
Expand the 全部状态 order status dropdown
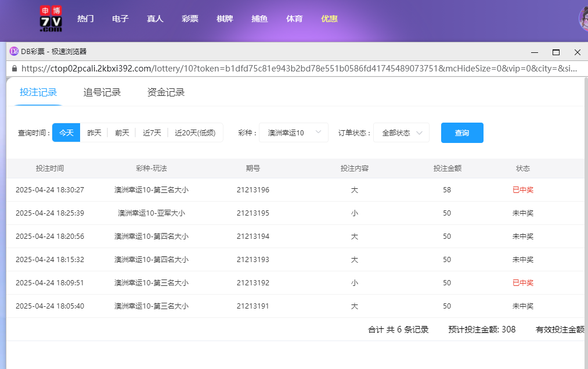click(401, 132)
